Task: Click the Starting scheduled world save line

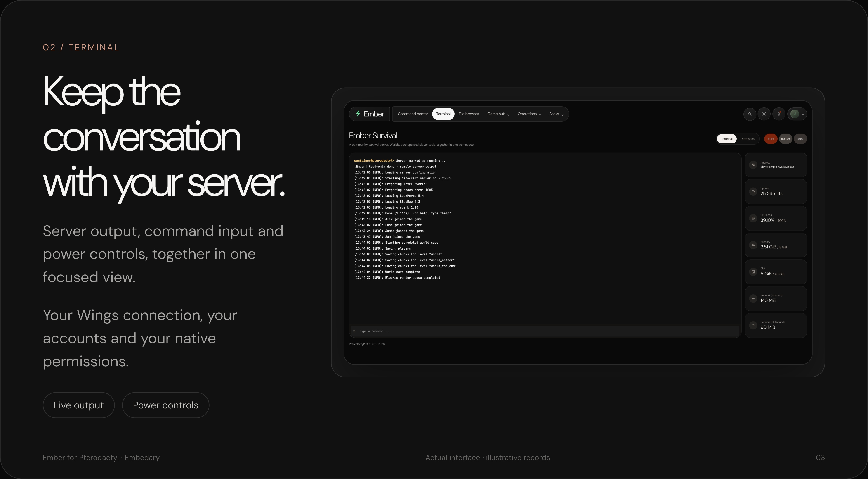Action: [396, 243]
